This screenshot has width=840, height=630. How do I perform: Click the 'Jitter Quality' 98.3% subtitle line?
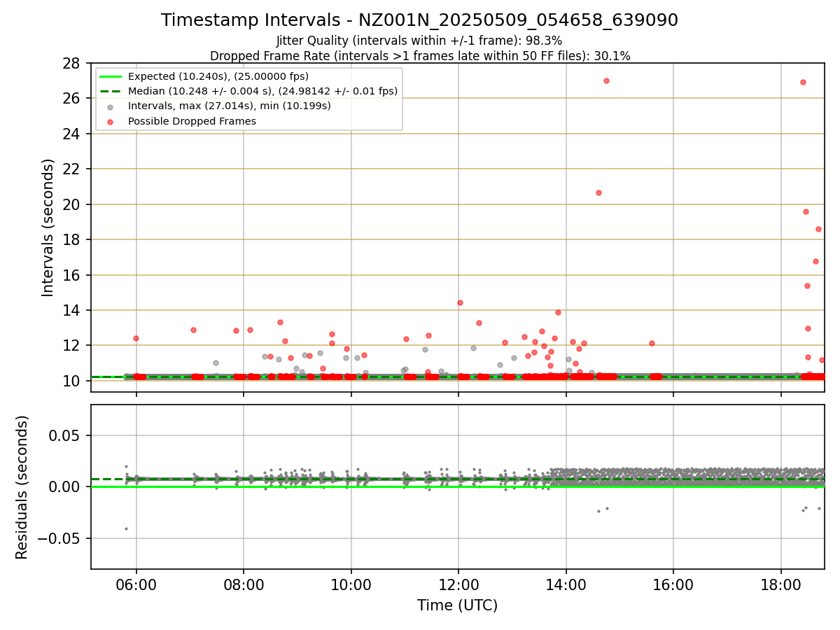(419, 41)
